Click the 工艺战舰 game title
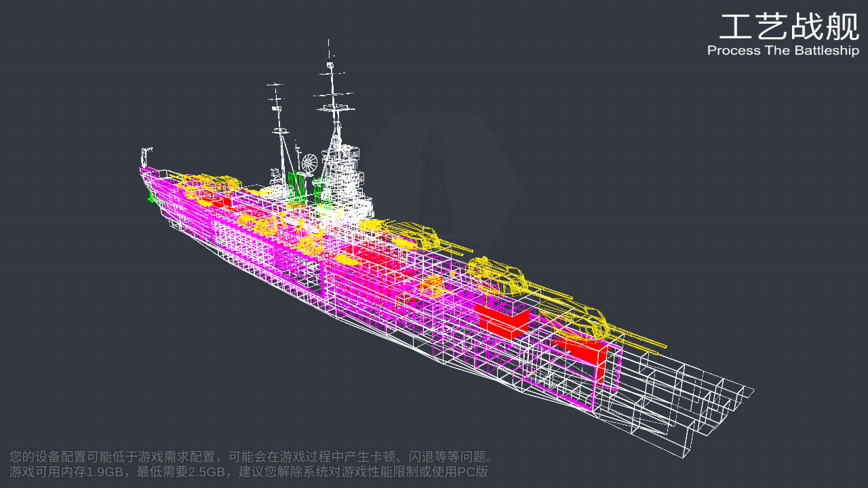This screenshot has height=488, width=868. (789, 27)
